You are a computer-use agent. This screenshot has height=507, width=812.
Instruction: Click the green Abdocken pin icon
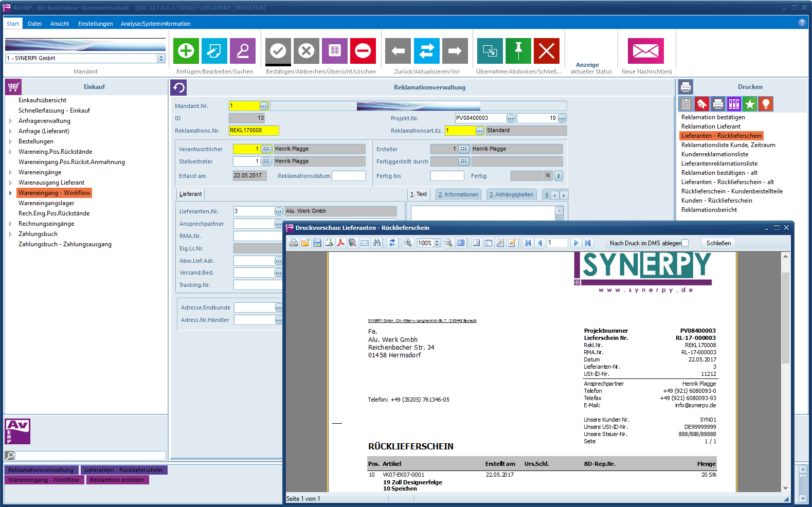pos(518,51)
